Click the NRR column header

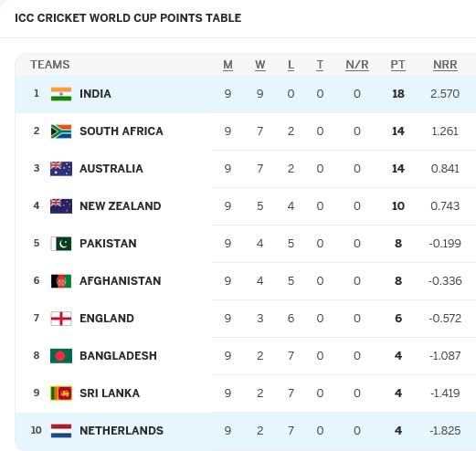pyautogui.click(x=445, y=65)
